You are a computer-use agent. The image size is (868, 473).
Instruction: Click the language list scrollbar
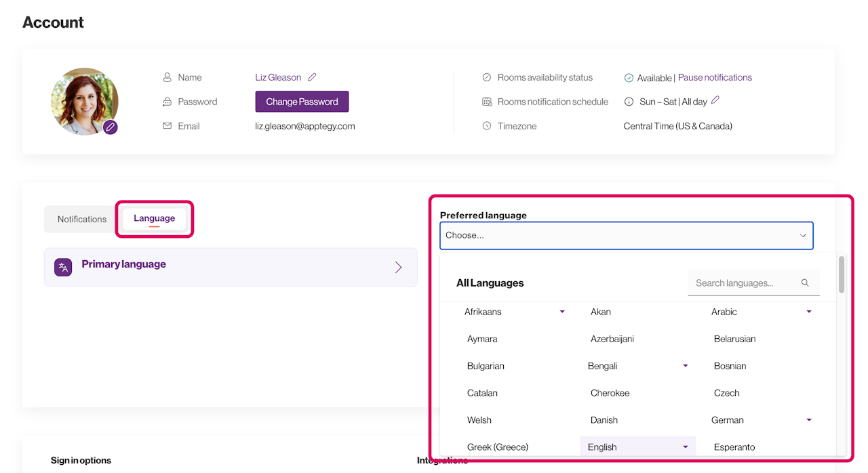pyautogui.click(x=842, y=274)
